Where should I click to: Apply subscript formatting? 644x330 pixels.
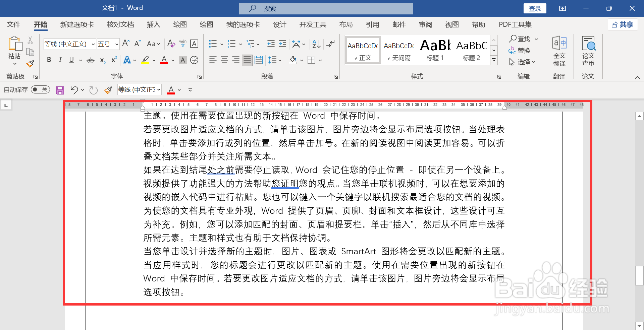[103, 60]
